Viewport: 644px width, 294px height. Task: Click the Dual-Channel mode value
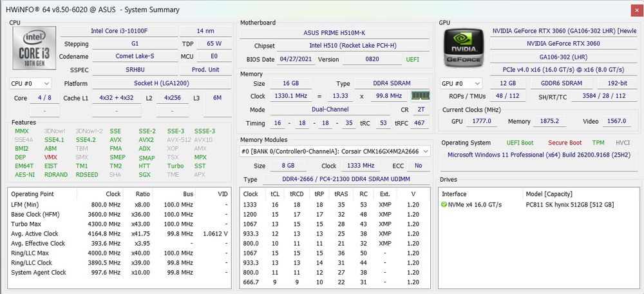[330, 110]
